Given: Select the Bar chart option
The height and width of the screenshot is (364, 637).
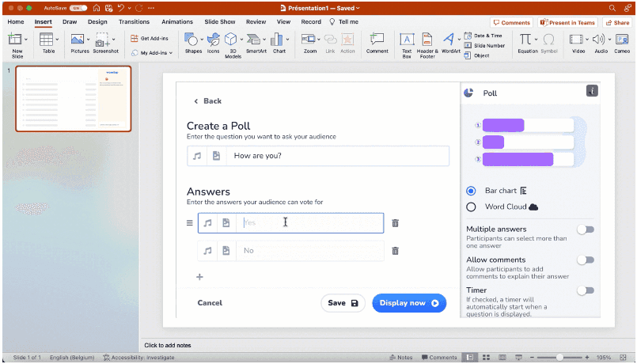Looking at the screenshot, I should [471, 191].
